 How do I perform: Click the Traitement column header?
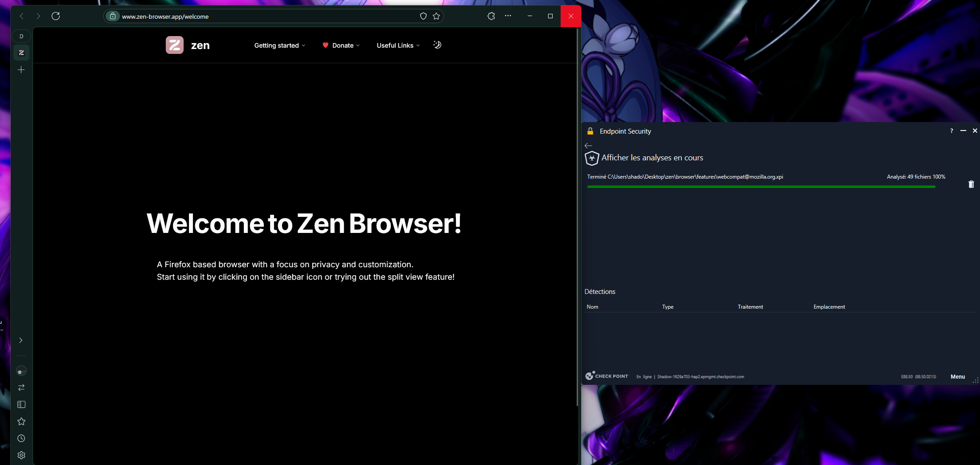[x=750, y=307]
